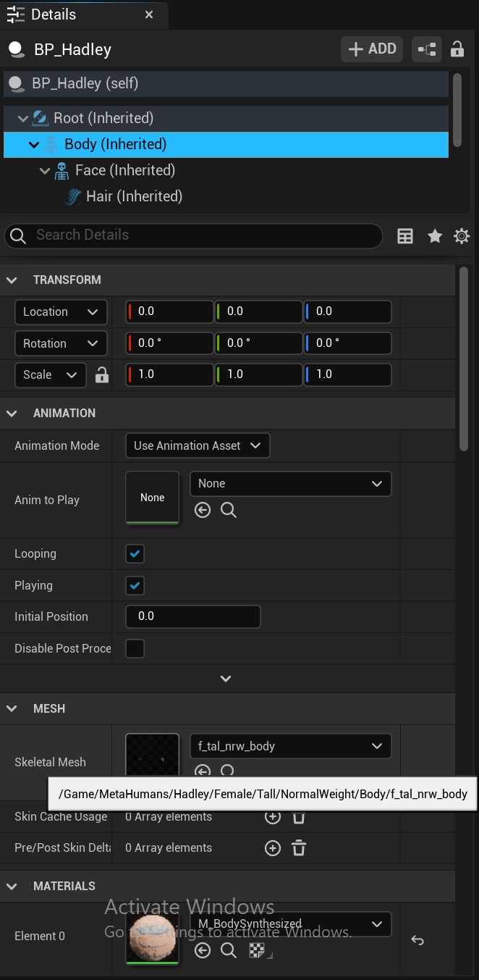Click the ADD component button
Image resolution: width=479 pixels, height=980 pixels.
(373, 49)
